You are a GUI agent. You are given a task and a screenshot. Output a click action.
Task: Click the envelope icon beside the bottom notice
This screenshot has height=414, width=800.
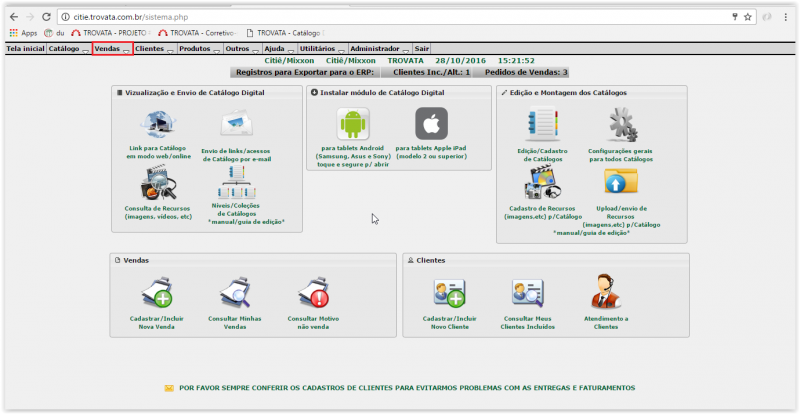click(169, 388)
